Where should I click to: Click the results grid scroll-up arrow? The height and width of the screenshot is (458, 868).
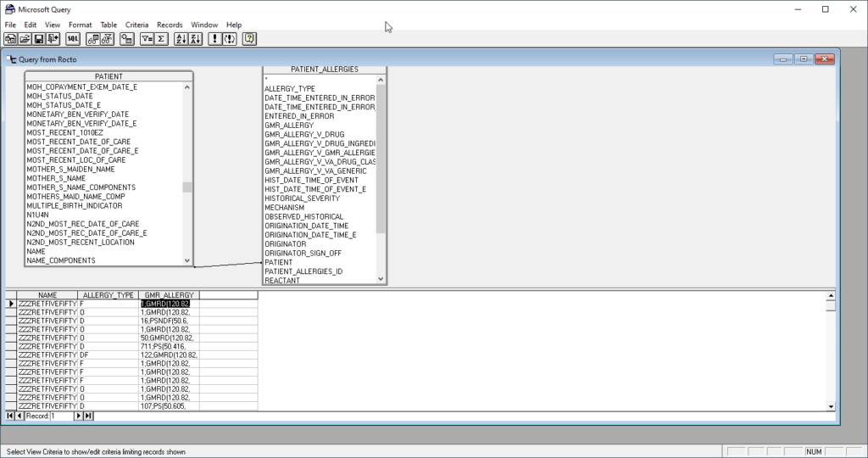[x=831, y=296]
